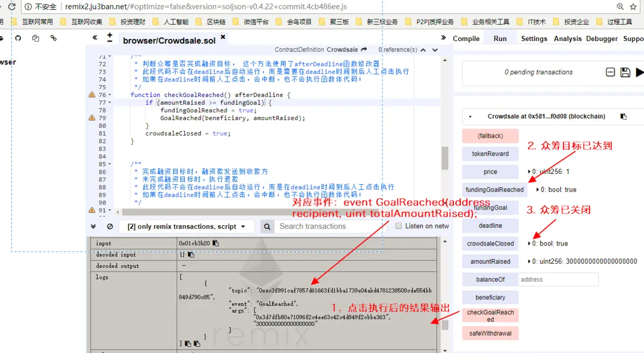The height and width of the screenshot is (353, 644).
Task: Click the link icon in the file explorer toolbar
Action: click(x=53, y=38)
